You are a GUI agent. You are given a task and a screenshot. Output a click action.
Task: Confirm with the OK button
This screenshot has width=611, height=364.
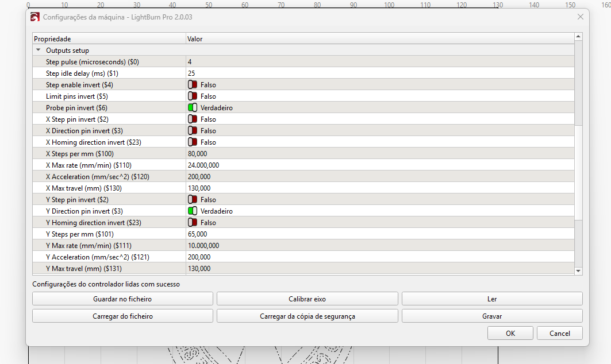510,333
